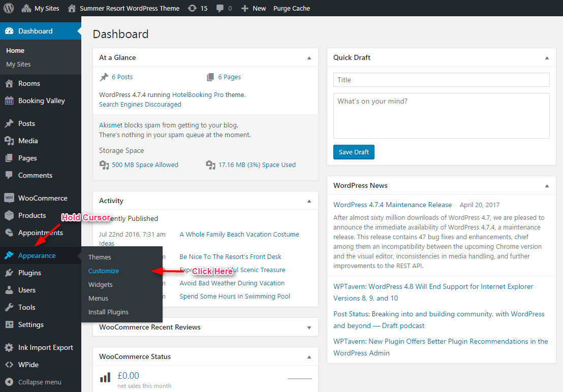
Task: Click the Tools wrench icon in sidebar
Action: pyautogui.click(x=9, y=307)
